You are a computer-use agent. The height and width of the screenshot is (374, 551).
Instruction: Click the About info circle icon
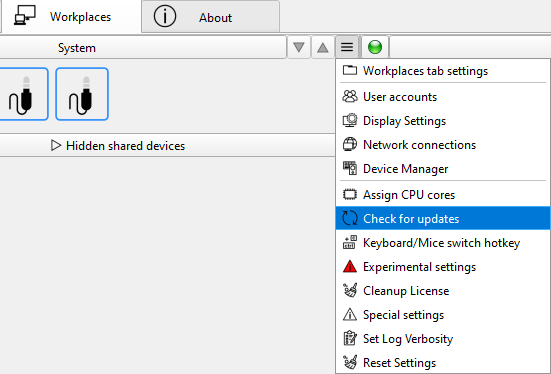click(164, 17)
